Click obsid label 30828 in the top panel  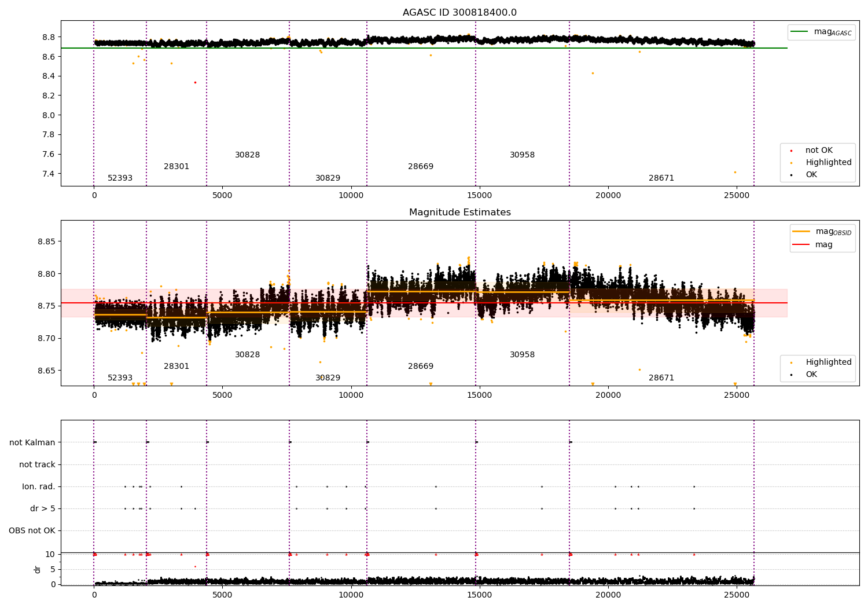click(x=247, y=155)
